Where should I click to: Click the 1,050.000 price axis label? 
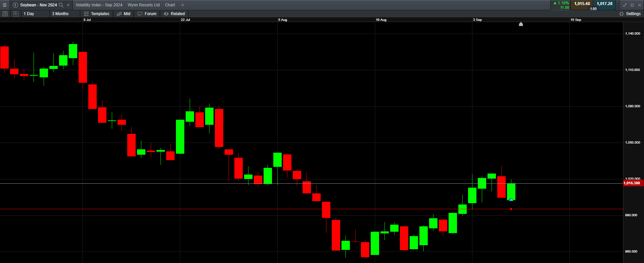pos(633,143)
